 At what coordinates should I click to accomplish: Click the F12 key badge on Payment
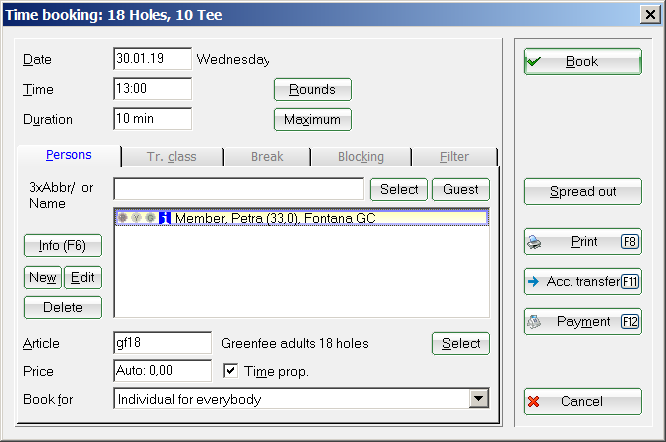pos(630,321)
